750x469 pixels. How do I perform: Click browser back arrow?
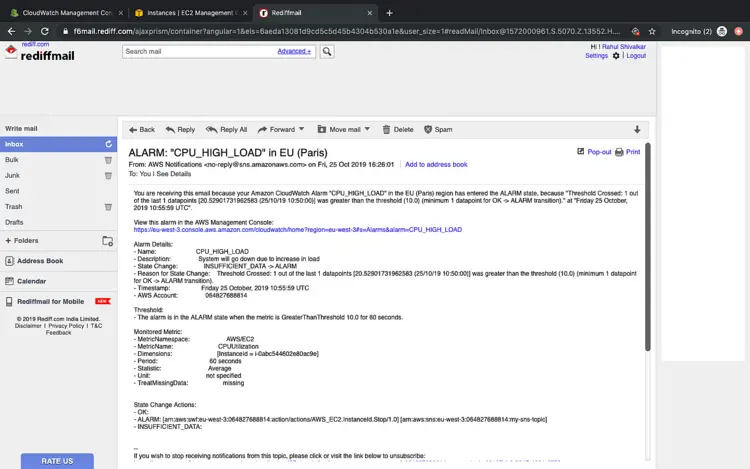click(x=11, y=32)
